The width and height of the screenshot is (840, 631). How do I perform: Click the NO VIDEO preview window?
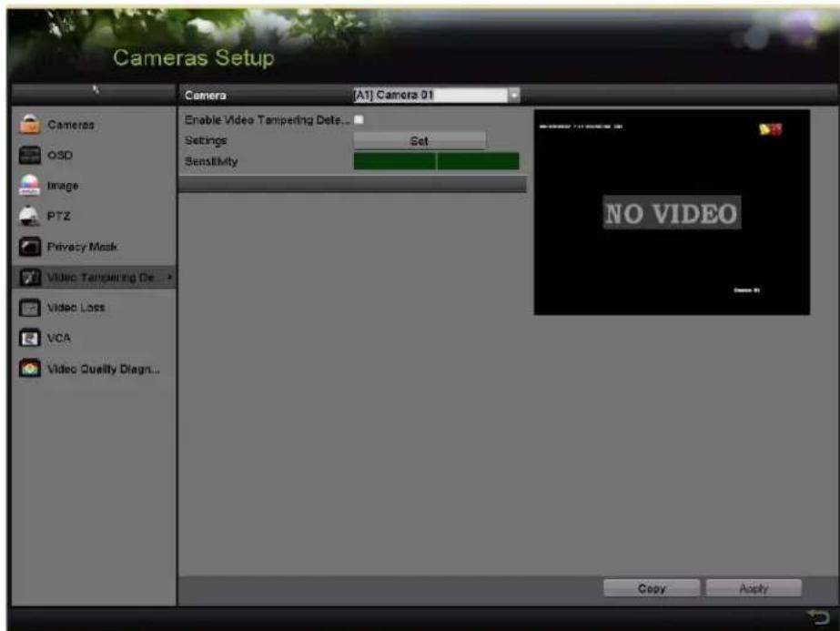672,212
